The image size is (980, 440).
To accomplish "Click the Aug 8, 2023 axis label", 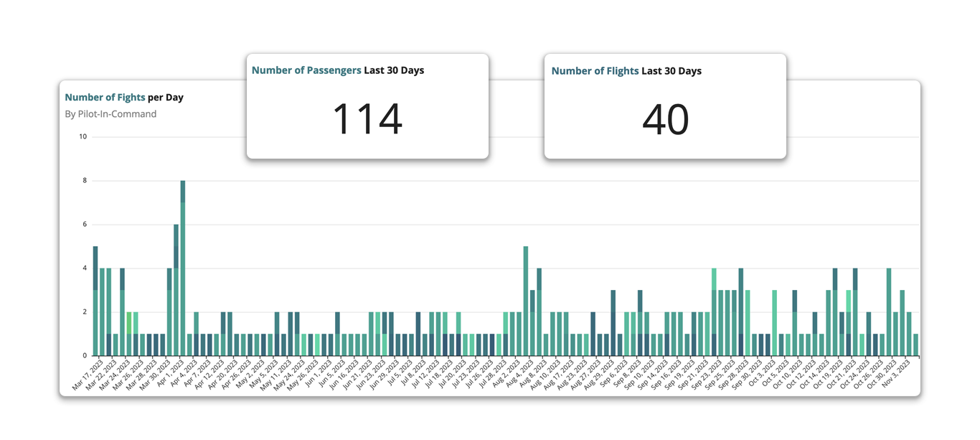I will point(532,374).
